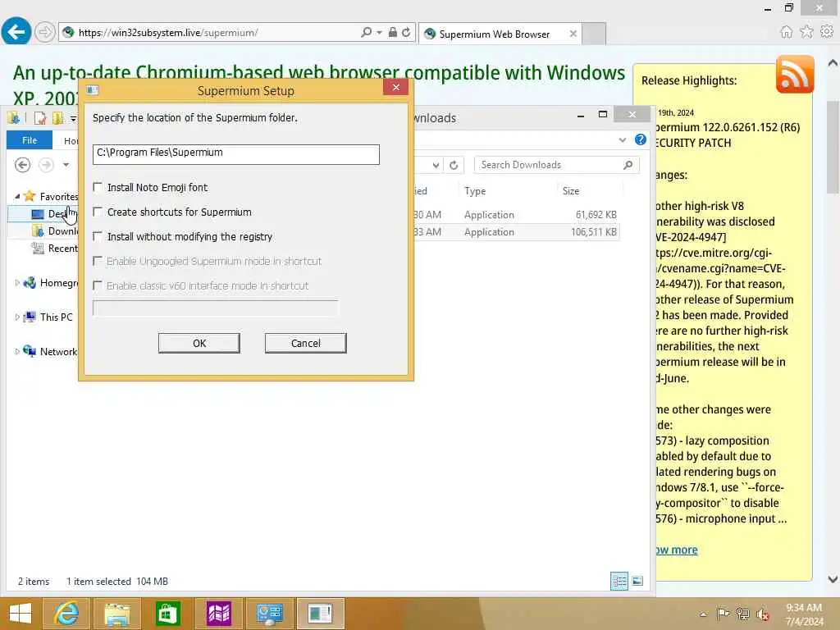This screenshot has width=840, height=630.
Task: Click the orange RSS feed icon
Action: click(795, 74)
